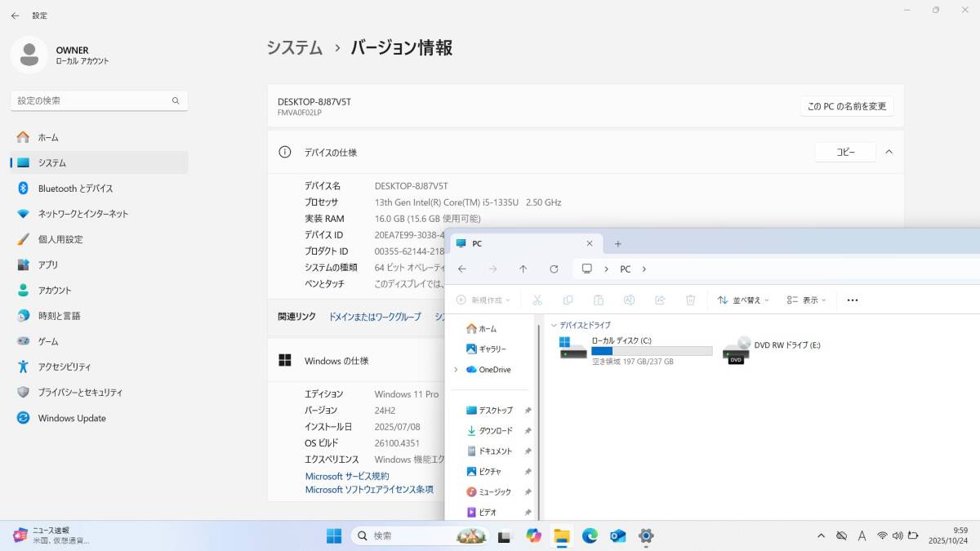Click the このPCの名前を変更 button

point(847,106)
